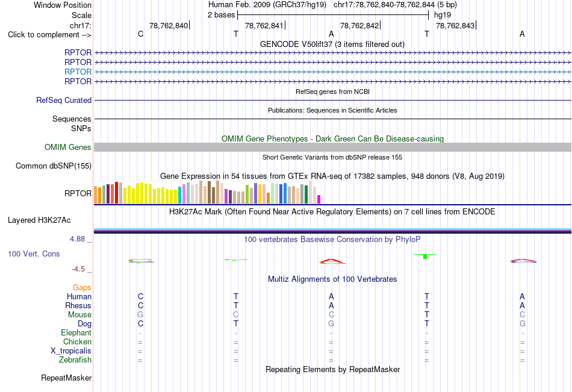572x392 pixels.
Task: Open 'Short Genetic Variants from dbSNP' title
Action: point(332,158)
